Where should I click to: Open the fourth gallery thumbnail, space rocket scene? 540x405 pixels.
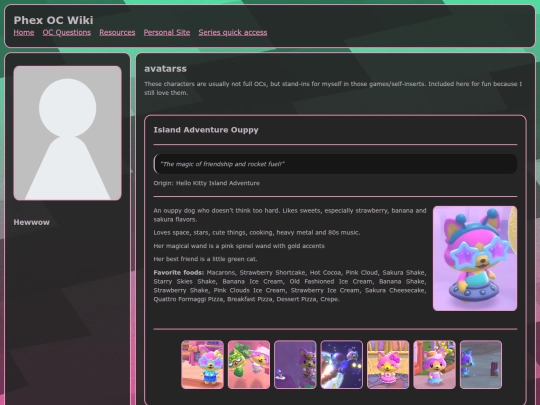pos(342,364)
